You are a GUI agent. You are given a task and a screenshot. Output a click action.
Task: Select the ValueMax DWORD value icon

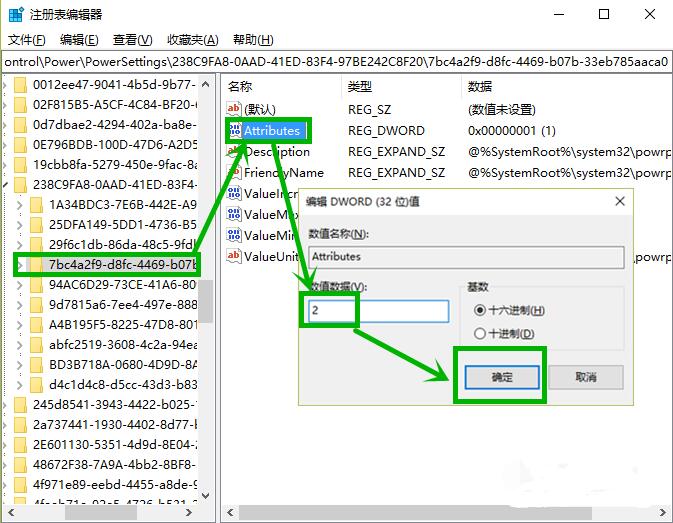pyautogui.click(x=234, y=214)
